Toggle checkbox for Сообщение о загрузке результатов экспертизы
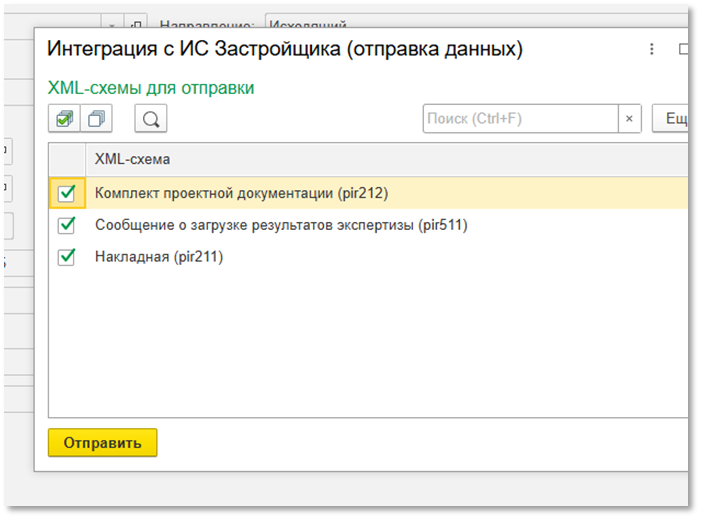Image resolution: width=701 pixels, height=519 pixels. 67,225
